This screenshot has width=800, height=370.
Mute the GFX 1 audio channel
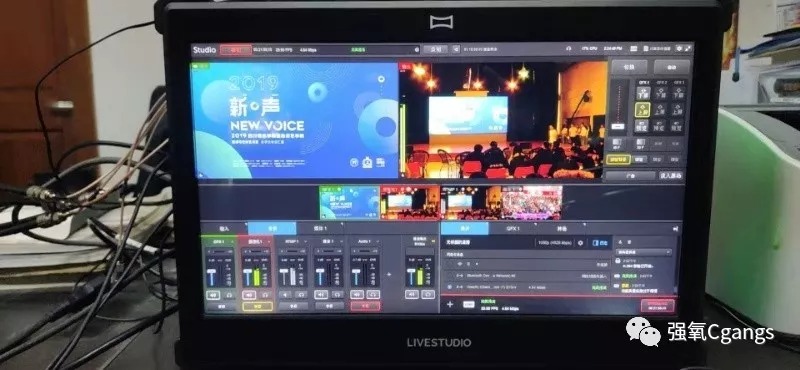point(213,294)
